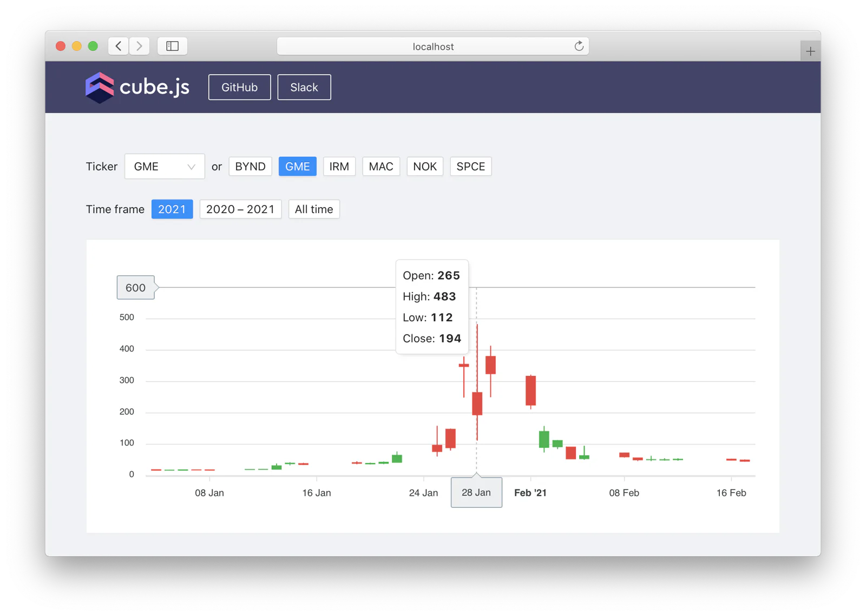
Task: Click the High: 483 tooltip value
Action: tap(429, 296)
